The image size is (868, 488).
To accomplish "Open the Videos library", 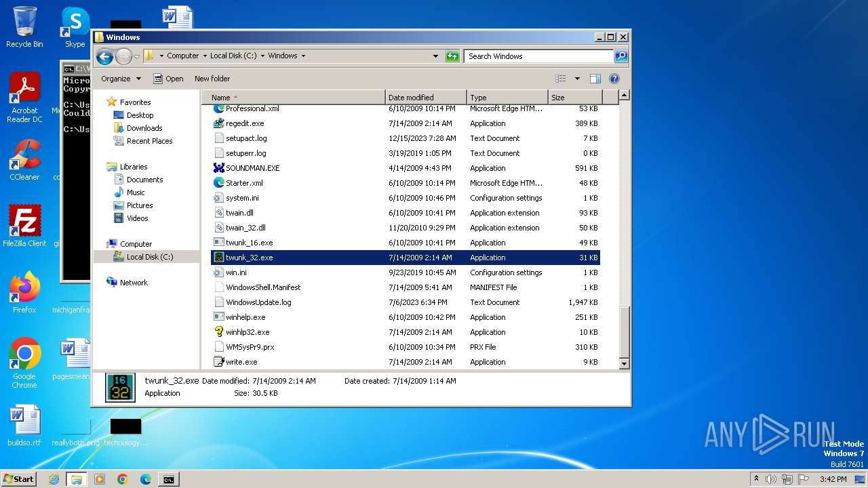I will [137, 218].
